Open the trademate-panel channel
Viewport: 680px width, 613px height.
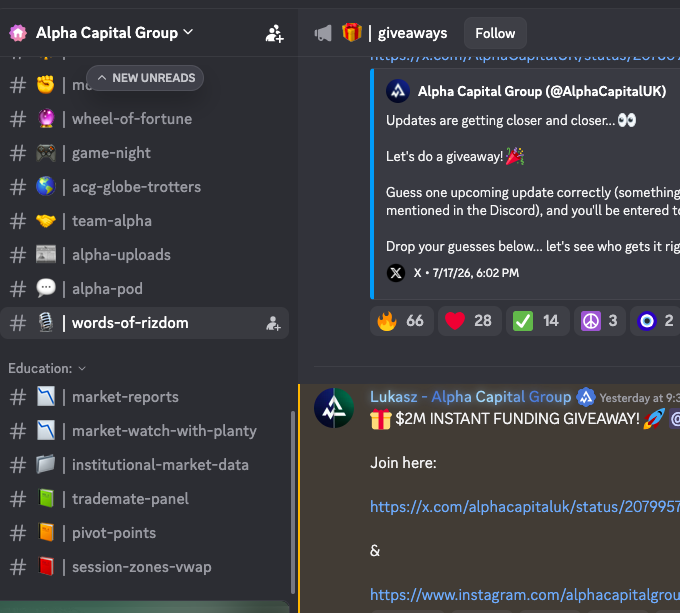tap(144, 499)
